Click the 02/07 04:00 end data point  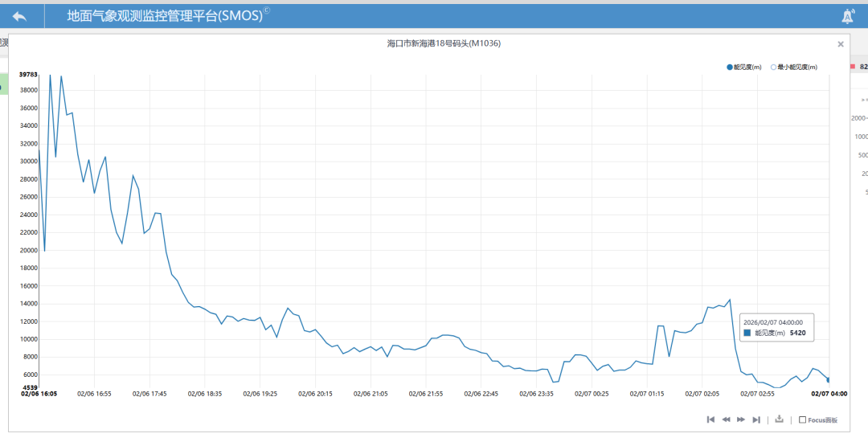pos(828,380)
